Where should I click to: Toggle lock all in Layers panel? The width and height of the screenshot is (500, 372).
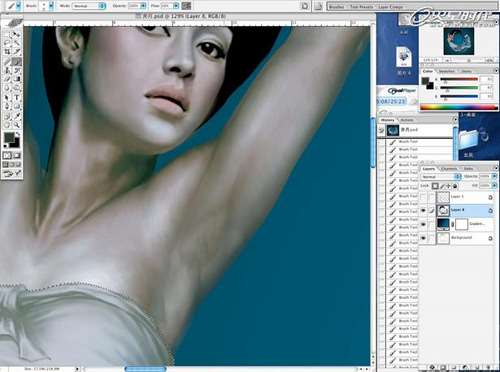pos(455,186)
